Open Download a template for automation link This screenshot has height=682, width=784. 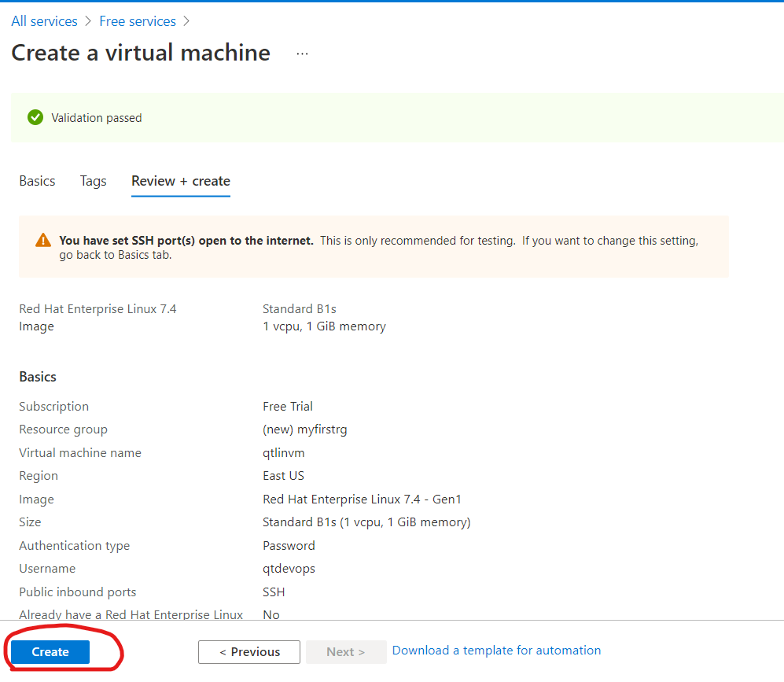click(496, 650)
